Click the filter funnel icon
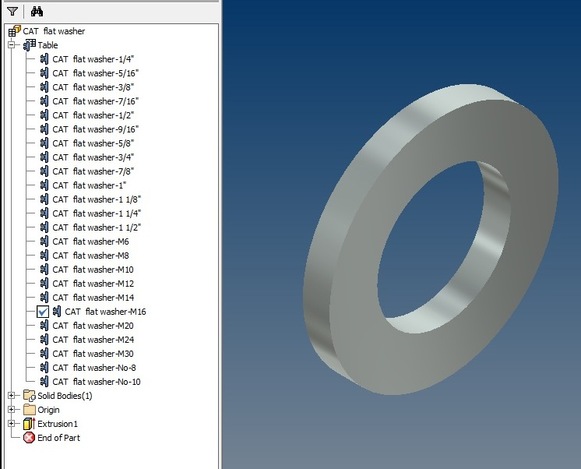This screenshot has height=469, width=581. click(12, 11)
